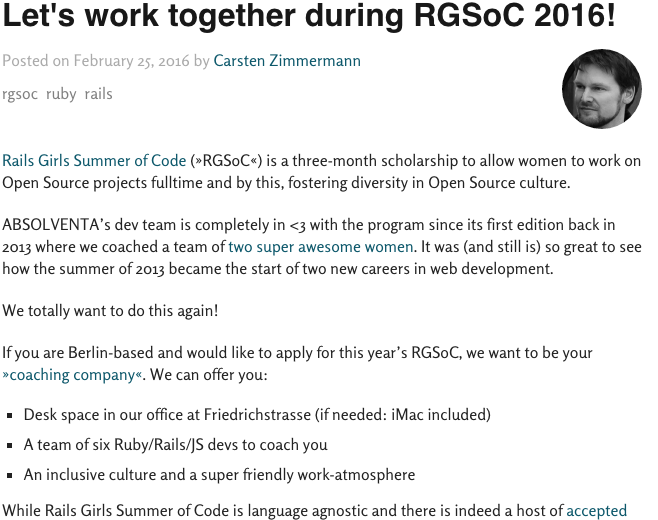The width and height of the screenshot is (658, 520).
Task: Click bullet item about Desk space at Friedrichstrasse
Action: click(x=257, y=415)
